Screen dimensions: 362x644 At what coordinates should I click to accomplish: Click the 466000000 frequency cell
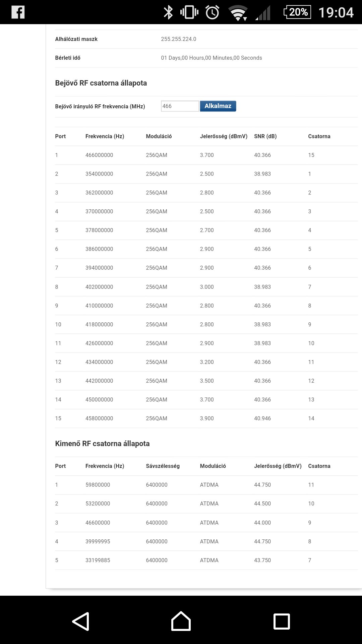coord(99,155)
